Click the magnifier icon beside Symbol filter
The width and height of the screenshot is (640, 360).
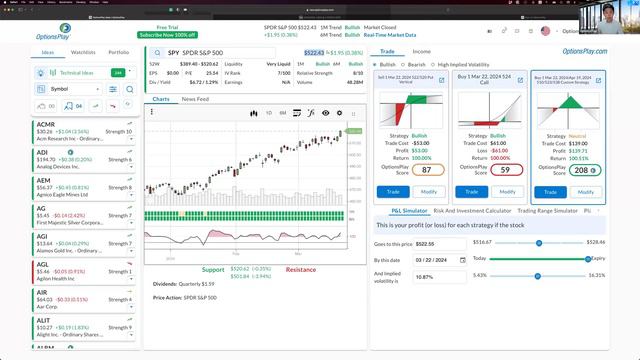(130, 89)
